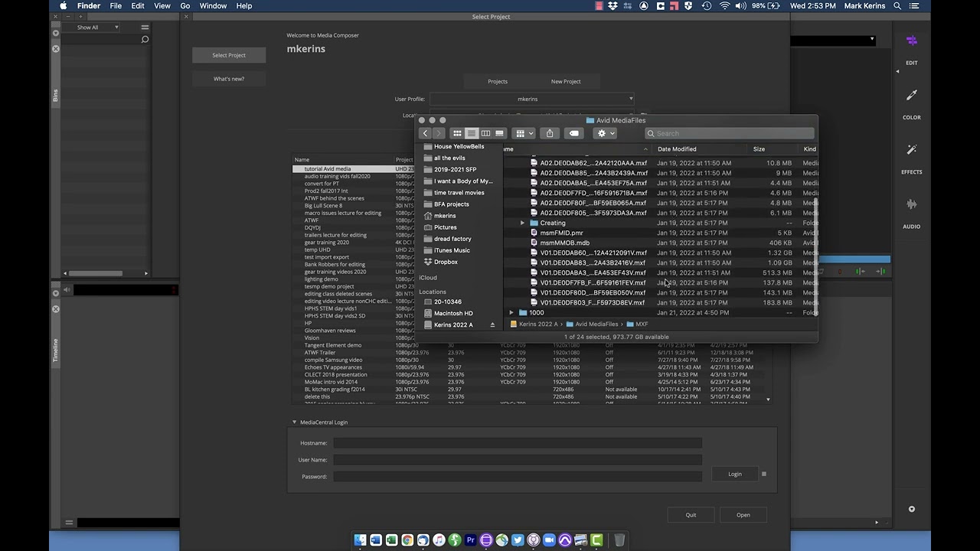Image resolution: width=980 pixels, height=551 pixels.
Task: Click in the User Name field
Action: coord(518,460)
